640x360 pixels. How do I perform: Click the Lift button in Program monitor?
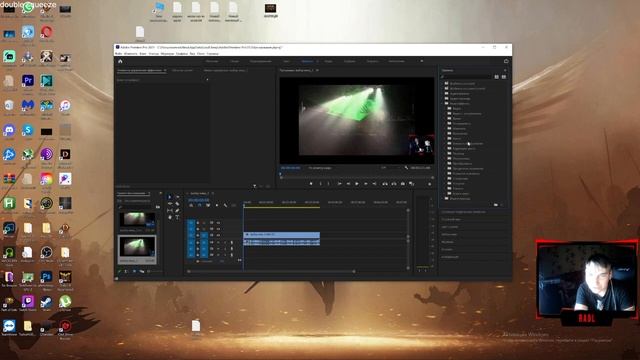pyautogui.click(x=384, y=184)
